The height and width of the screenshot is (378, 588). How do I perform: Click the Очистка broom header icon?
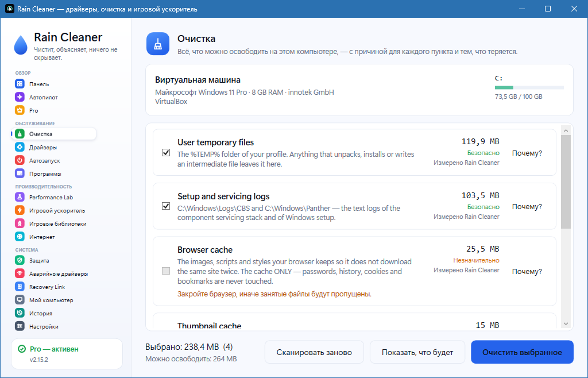point(158,44)
